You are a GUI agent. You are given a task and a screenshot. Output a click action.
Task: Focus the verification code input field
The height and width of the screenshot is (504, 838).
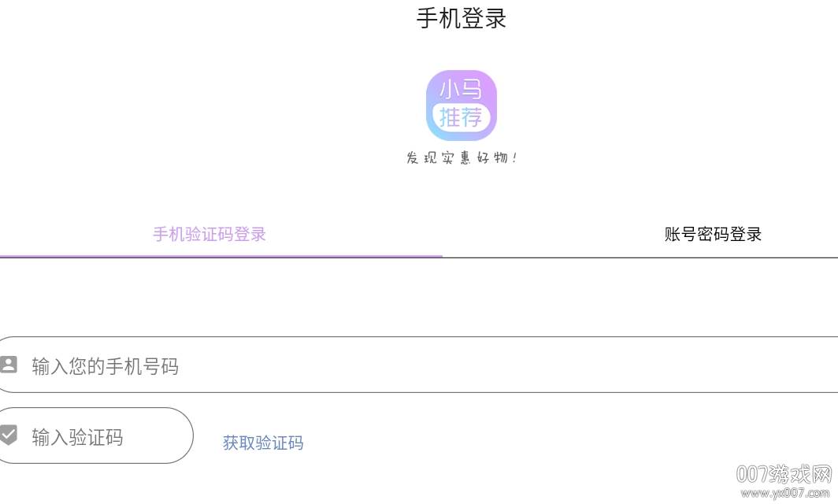pos(102,435)
